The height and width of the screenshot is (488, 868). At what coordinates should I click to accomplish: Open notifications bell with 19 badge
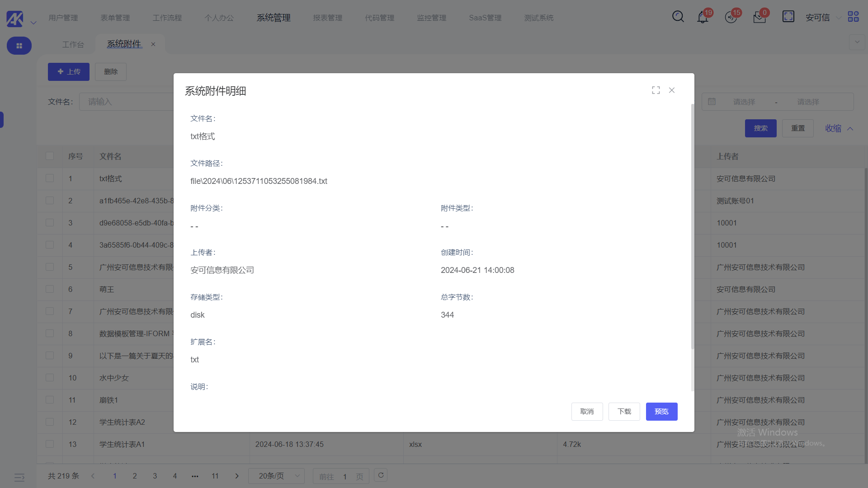tap(703, 18)
